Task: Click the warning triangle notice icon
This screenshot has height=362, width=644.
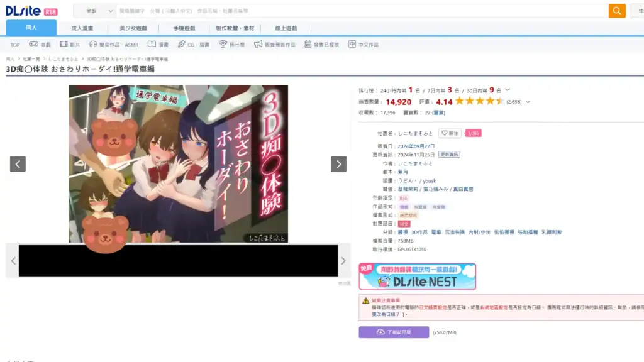Action: [x=365, y=300]
